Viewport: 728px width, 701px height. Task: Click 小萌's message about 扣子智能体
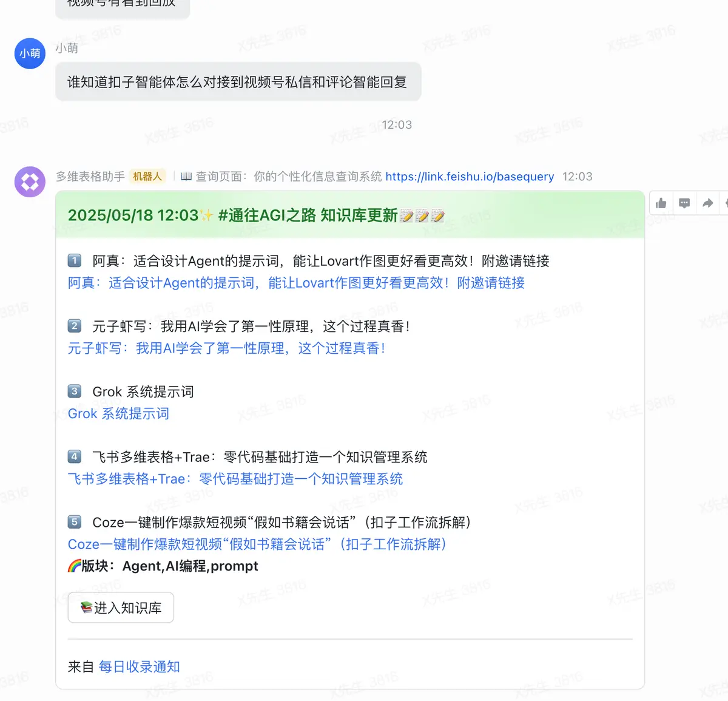pyautogui.click(x=238, y=82)
